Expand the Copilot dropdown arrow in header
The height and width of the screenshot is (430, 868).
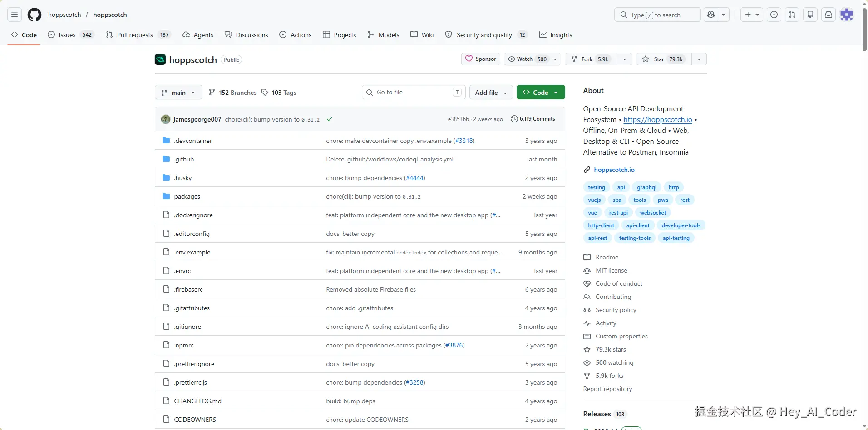(724, 15)
